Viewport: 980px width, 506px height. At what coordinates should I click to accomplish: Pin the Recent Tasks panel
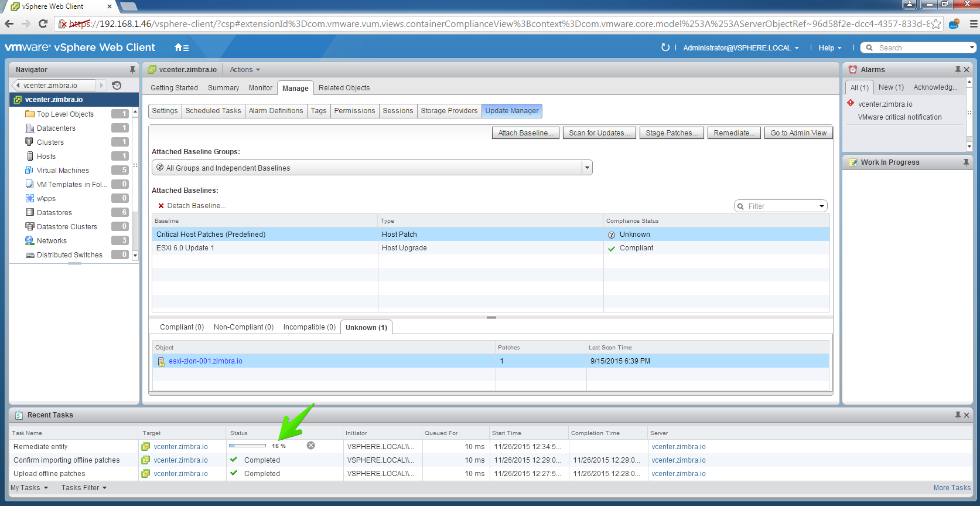coord(958,415)
